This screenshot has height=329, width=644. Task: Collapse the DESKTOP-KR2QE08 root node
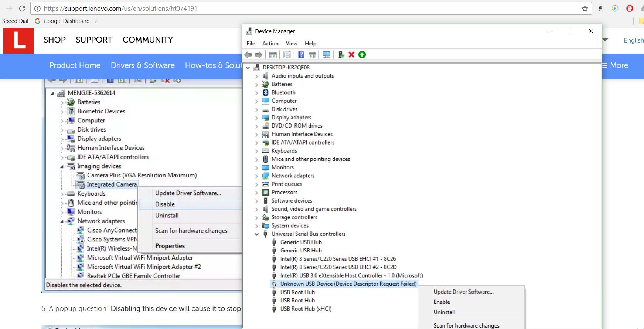click(x=248, y=68)
